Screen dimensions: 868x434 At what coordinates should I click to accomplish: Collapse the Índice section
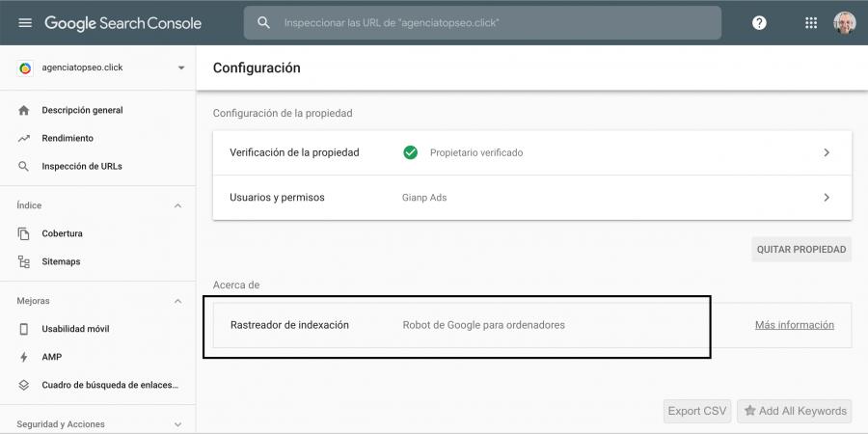click(177, 205)
